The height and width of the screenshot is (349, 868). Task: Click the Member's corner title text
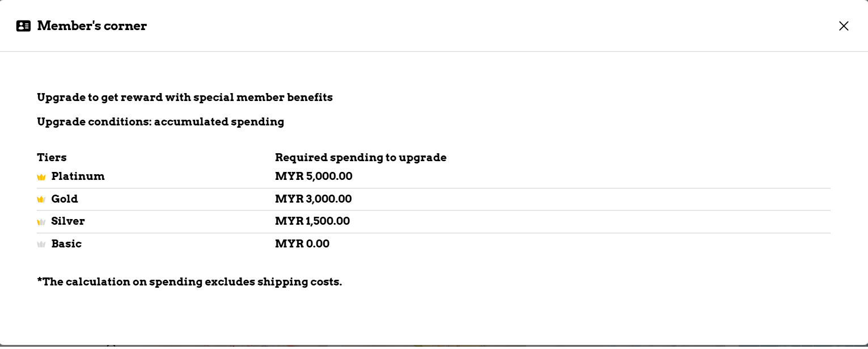pos(92,26)
